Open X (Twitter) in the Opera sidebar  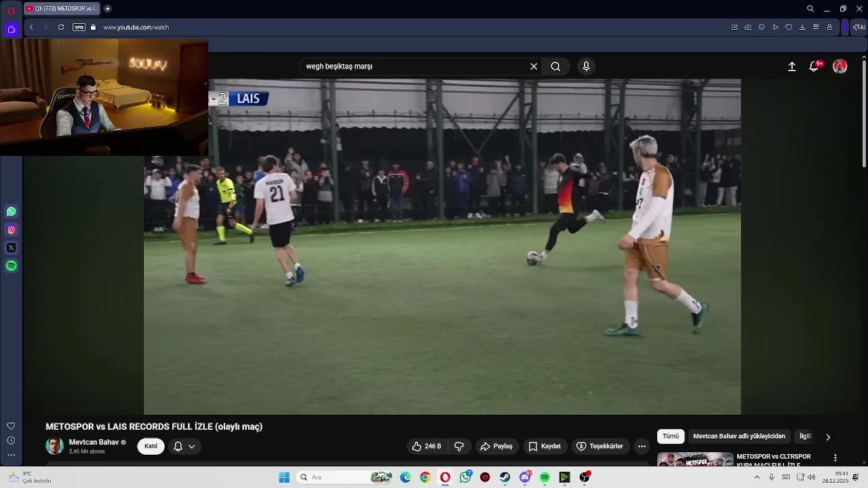tap(12, 248)
